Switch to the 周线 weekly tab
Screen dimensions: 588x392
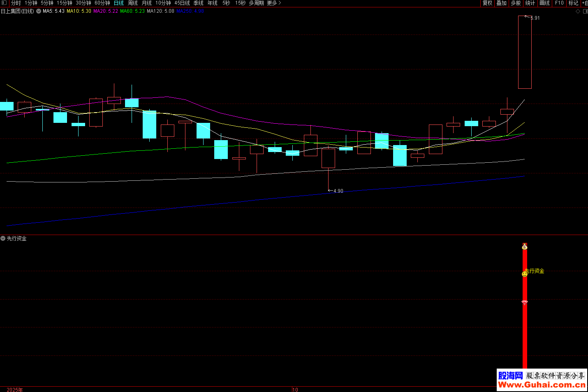133,3
